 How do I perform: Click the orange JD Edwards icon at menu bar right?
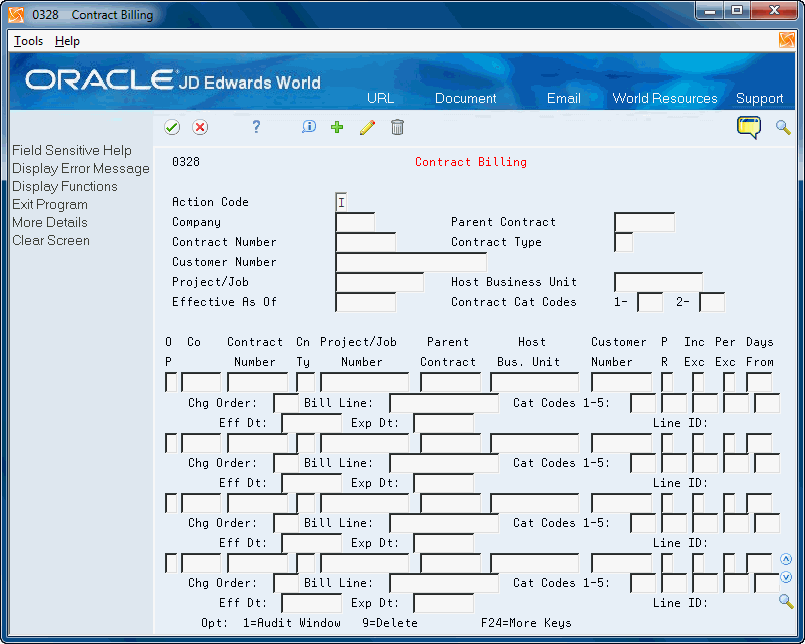[x=787, y=40]
